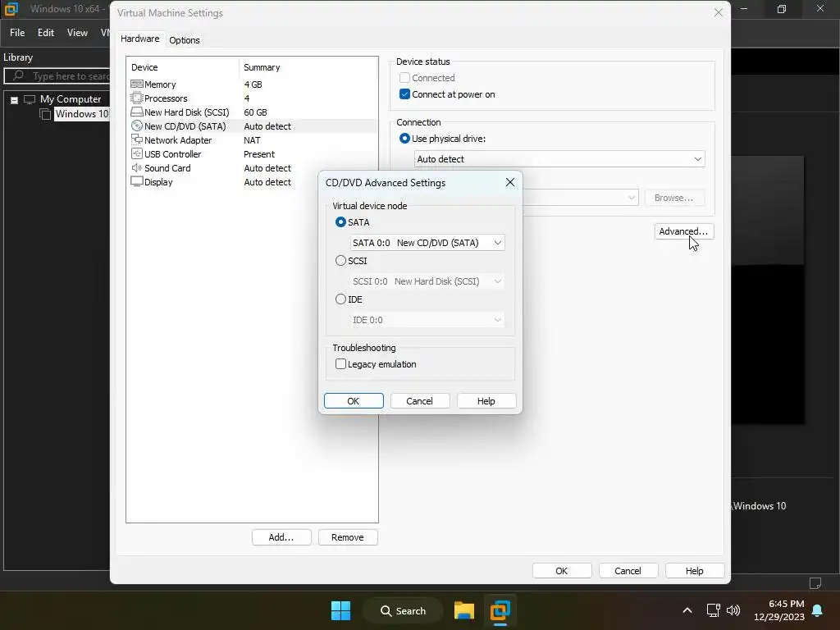Click the Add... device button
This screenshot has width=840, height=630.
tap(281, 537)
